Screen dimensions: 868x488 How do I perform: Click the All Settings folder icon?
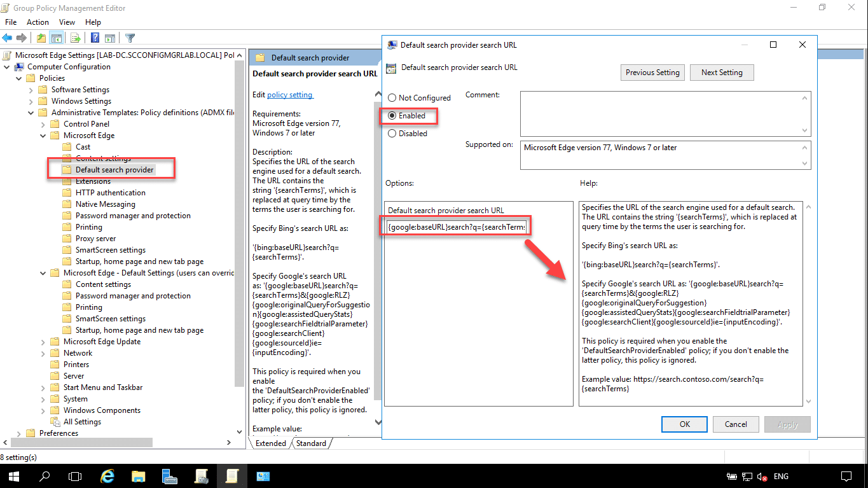pos(55,422)
